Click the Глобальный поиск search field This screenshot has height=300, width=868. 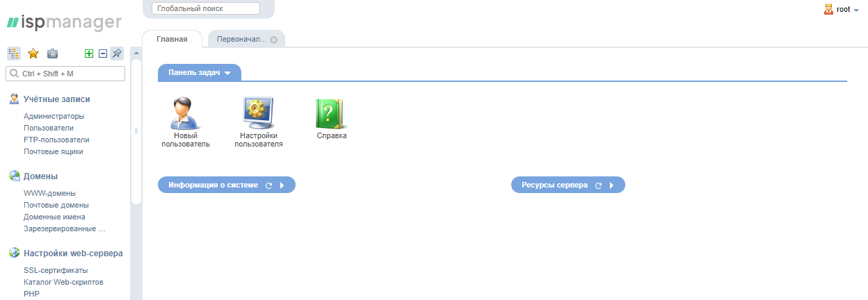coord(205,8)
